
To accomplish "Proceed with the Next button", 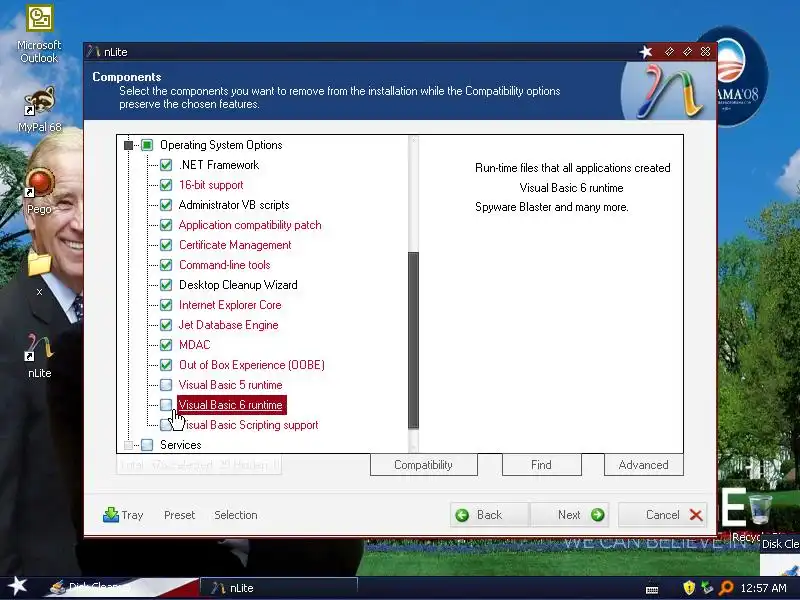I will tap(569, 515).
